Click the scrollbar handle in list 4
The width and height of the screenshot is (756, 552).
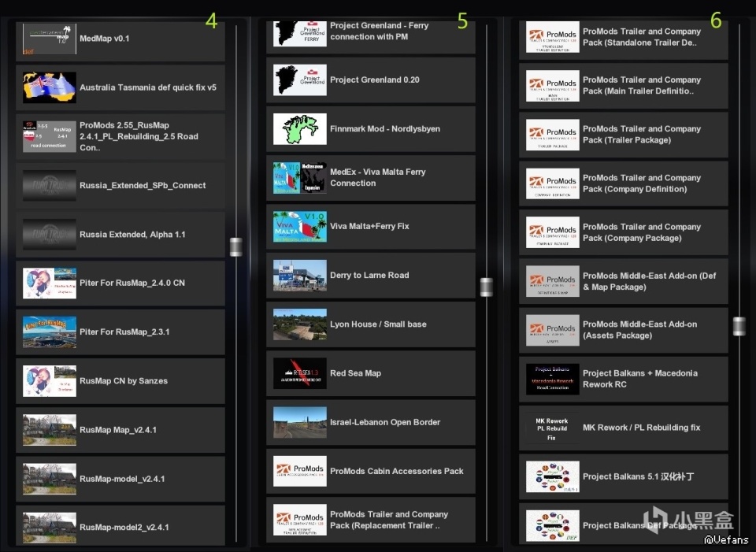[235, 246]
